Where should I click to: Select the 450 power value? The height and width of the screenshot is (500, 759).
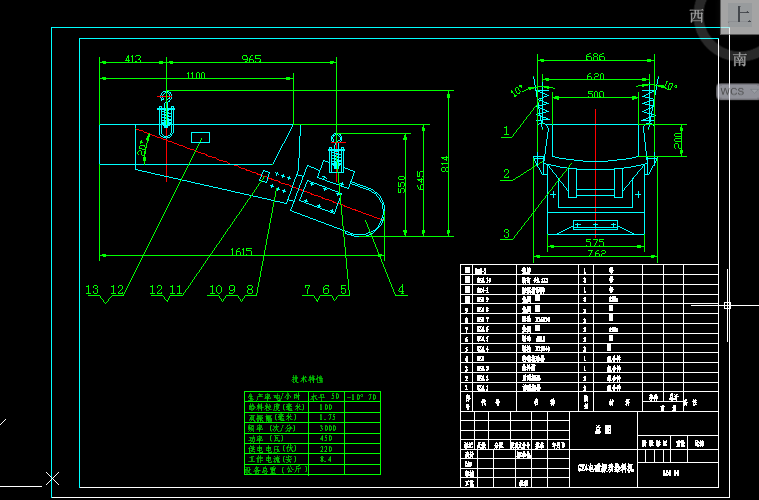point(326,439)
